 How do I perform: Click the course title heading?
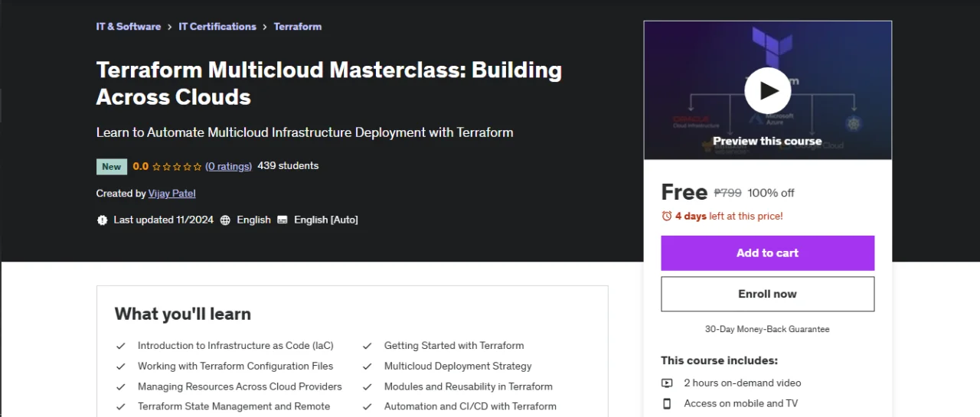(x=329, y=83)
